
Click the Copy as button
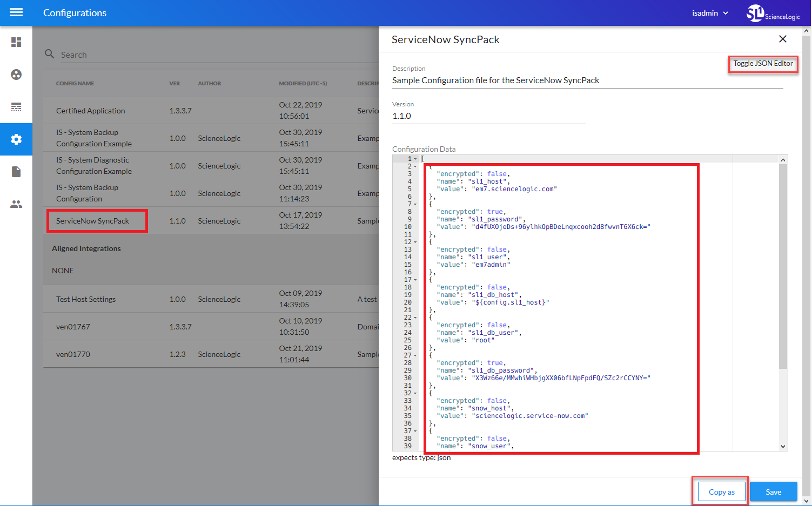721,492
